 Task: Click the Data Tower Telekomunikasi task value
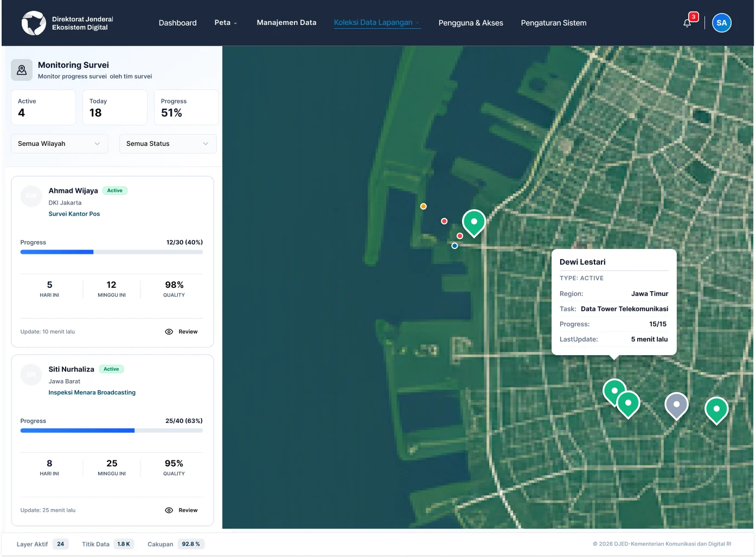(x=625, y=309)
